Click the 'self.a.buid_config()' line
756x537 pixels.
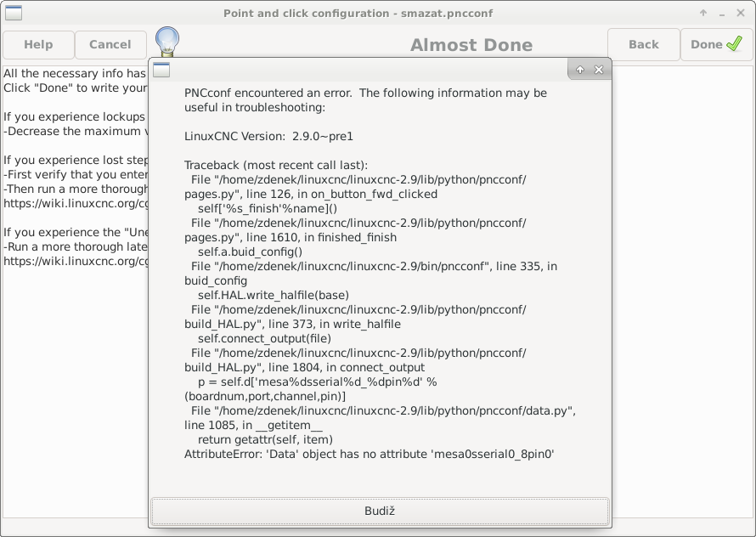tap(251, 252)
